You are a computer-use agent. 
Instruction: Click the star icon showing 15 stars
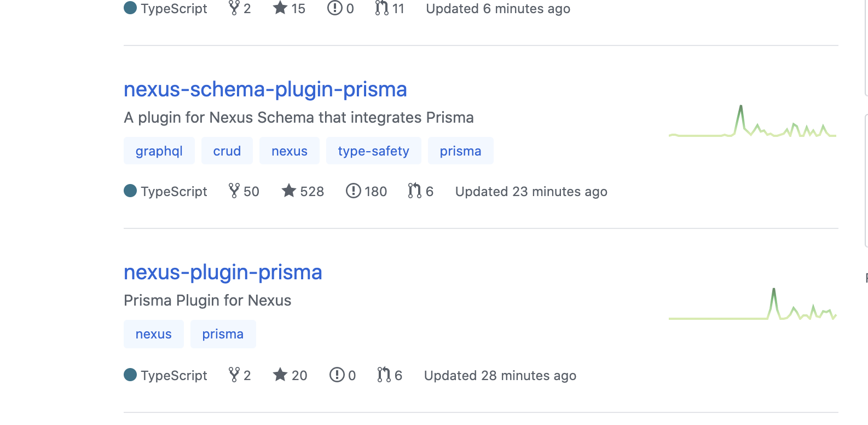click(280, 8)
